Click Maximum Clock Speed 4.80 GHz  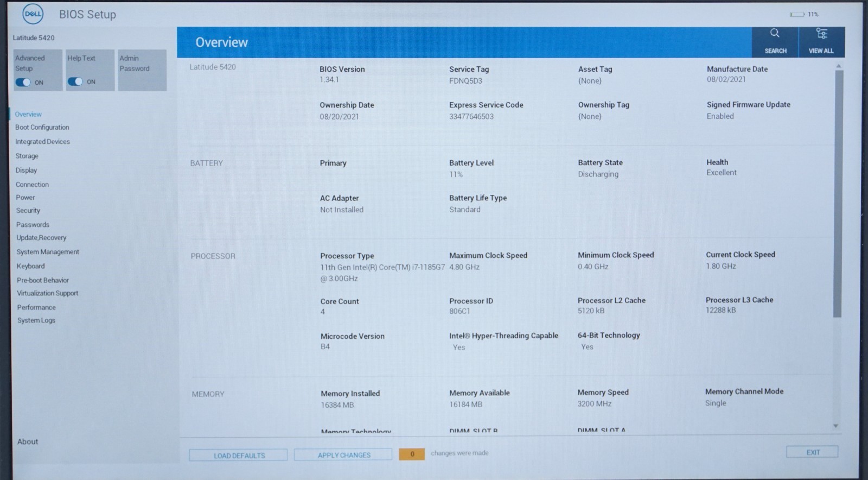464,267
